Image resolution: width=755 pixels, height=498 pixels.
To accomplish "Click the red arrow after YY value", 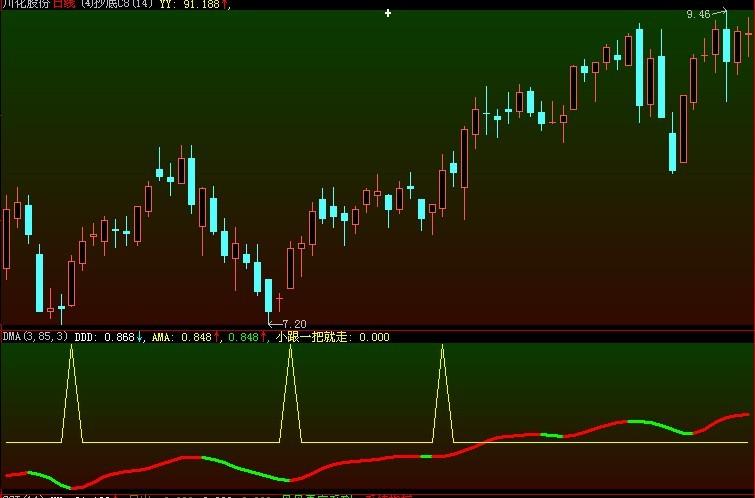I will point(225,5).
